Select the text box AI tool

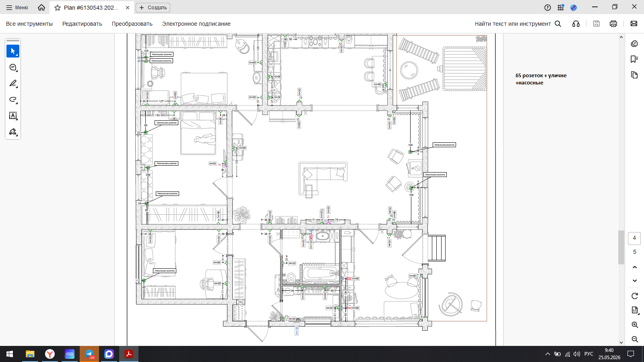click(x=13, y=115)
